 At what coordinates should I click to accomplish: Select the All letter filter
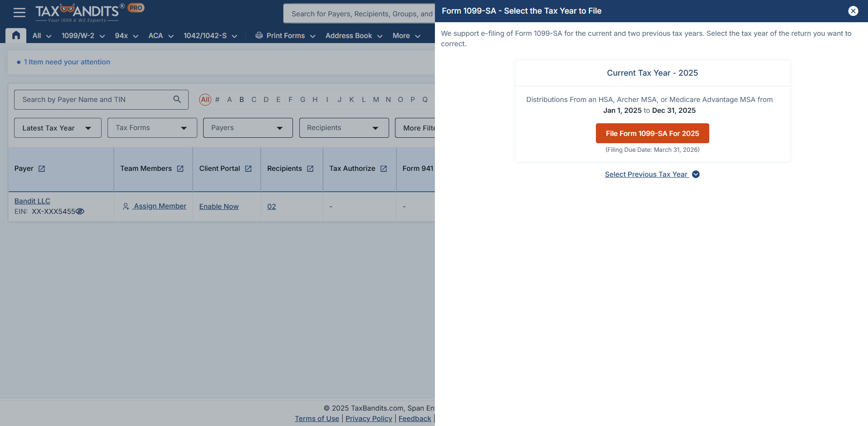pos(205,99)
